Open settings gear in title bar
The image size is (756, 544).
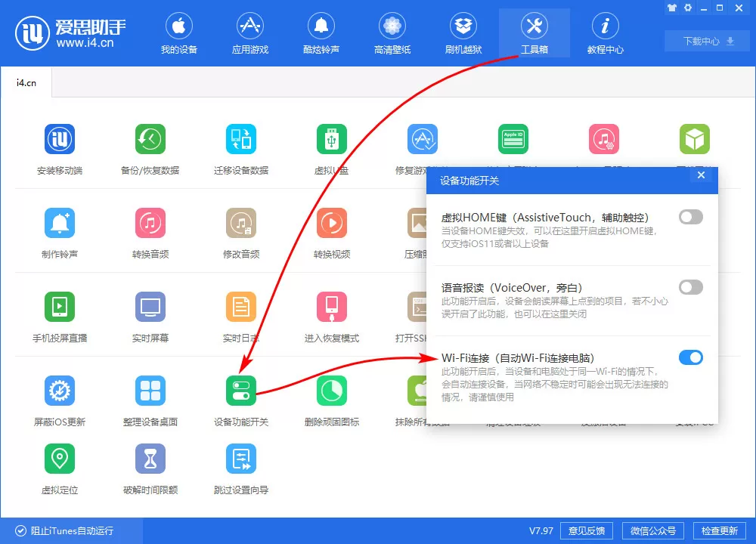pyautogui.click(x=687, y=8)
